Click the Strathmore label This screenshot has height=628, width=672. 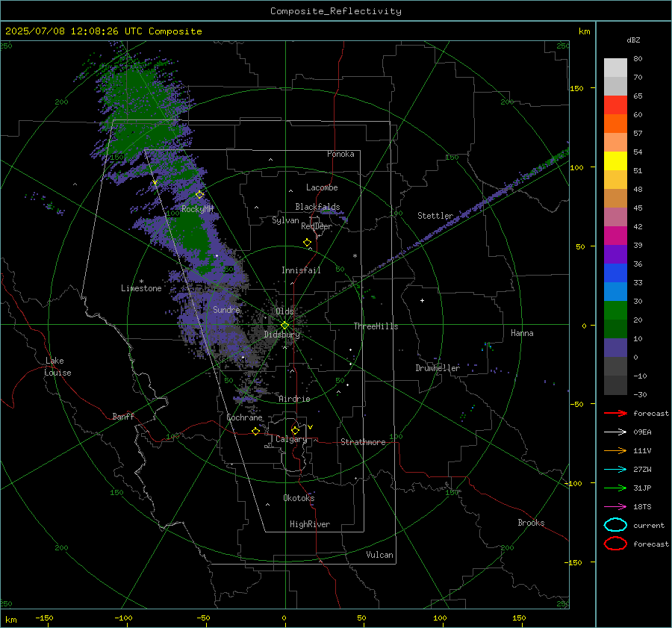363,442
